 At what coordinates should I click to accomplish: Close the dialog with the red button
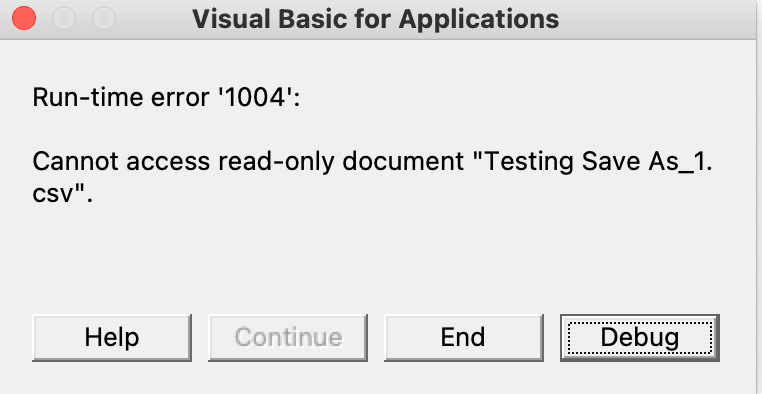[24, 18]
